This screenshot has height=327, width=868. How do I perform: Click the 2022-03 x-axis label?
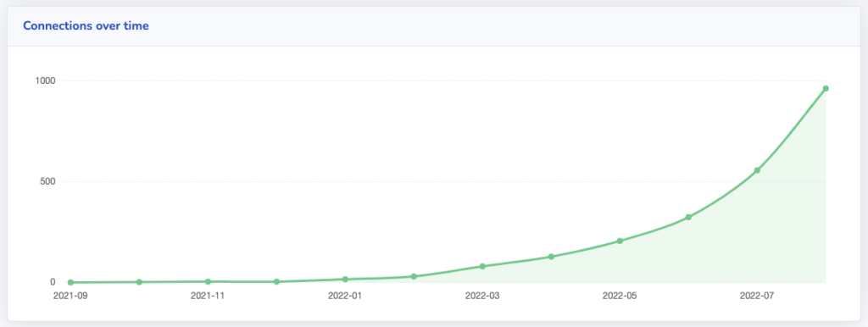click(x=482, y=296)
